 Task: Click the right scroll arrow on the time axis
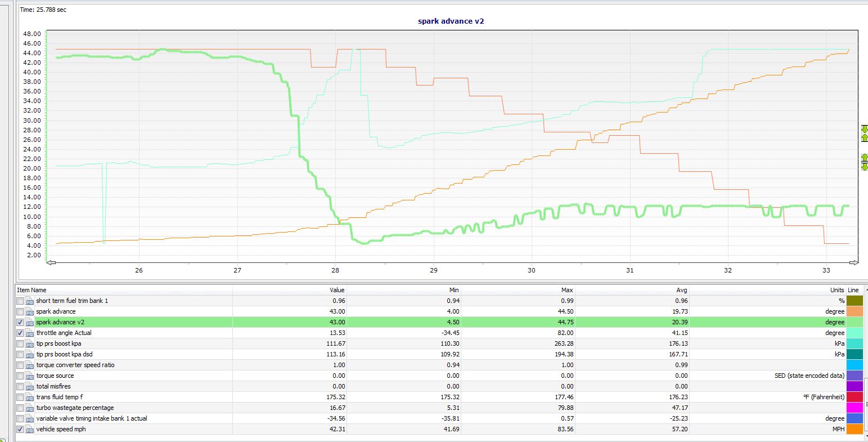(x=854, y=262)
